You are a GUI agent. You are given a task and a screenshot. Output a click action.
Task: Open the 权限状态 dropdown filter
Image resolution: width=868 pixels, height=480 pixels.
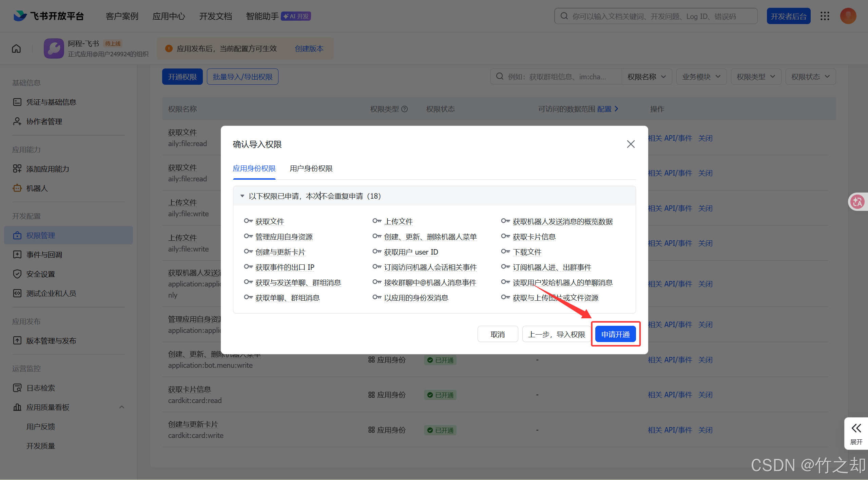point(810,77)
